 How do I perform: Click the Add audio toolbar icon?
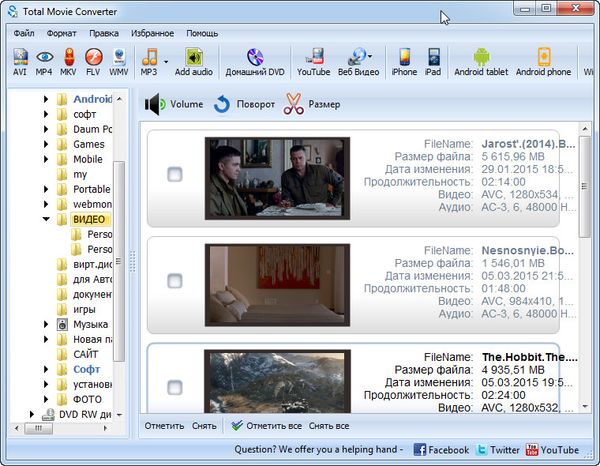194,60
